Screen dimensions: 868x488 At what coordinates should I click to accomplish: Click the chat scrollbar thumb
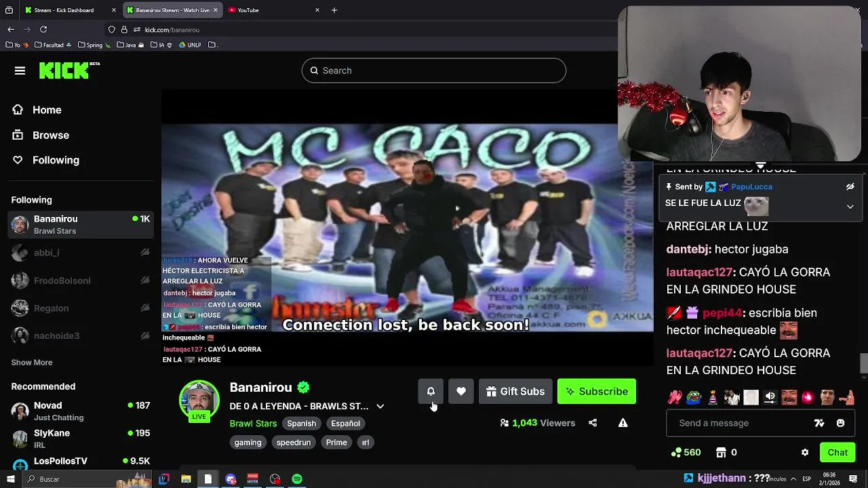(x=864, y=363)
